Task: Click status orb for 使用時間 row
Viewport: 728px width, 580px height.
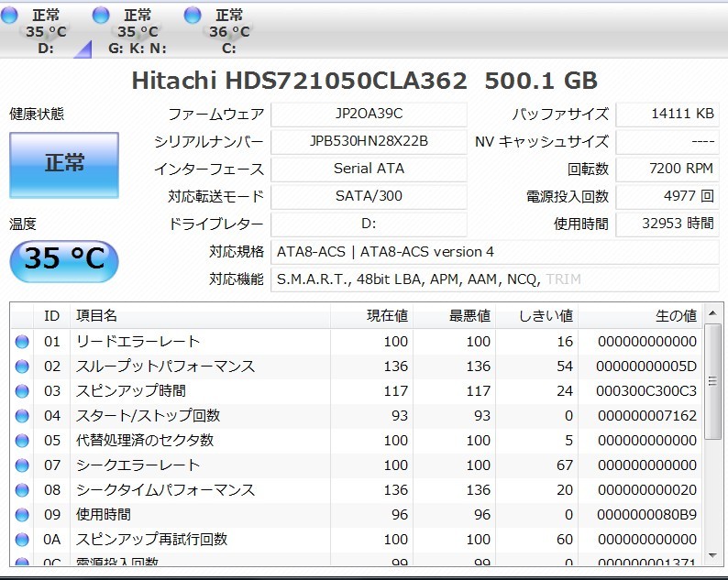Action: click(x=22, y=515)
